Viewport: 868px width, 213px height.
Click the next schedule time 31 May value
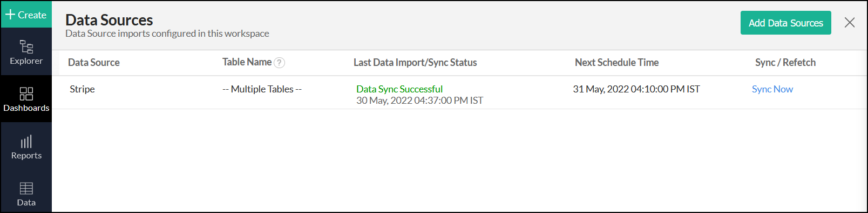point(636,89)
